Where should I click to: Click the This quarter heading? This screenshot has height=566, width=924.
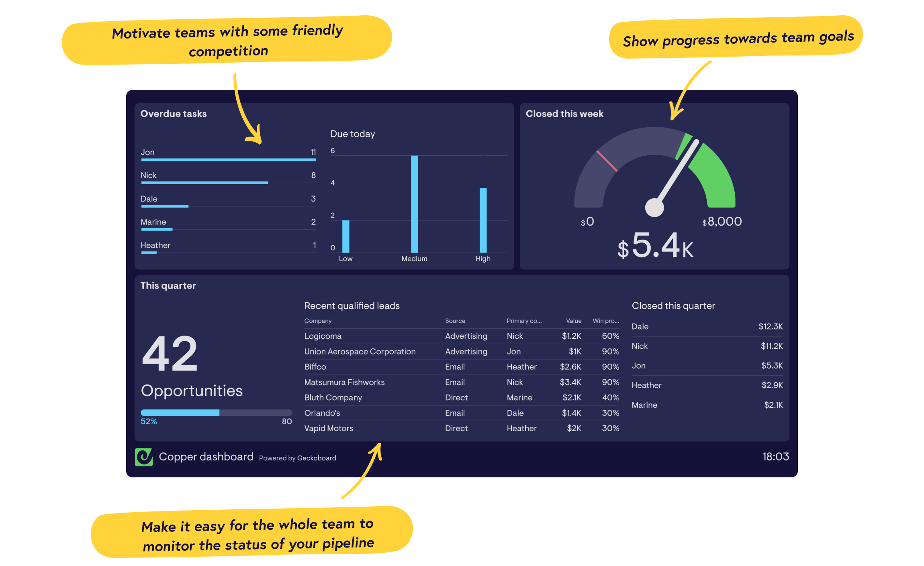(x=168, y=285)
